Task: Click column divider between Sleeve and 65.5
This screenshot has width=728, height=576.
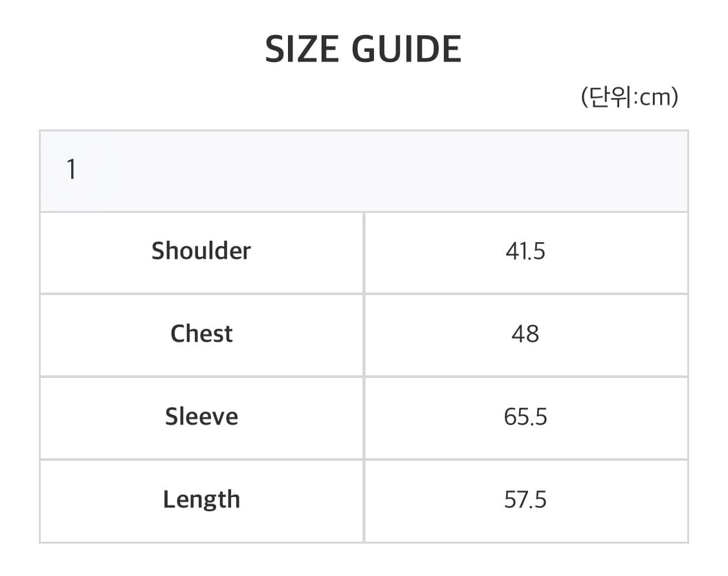Action: (x=364, y=416)
